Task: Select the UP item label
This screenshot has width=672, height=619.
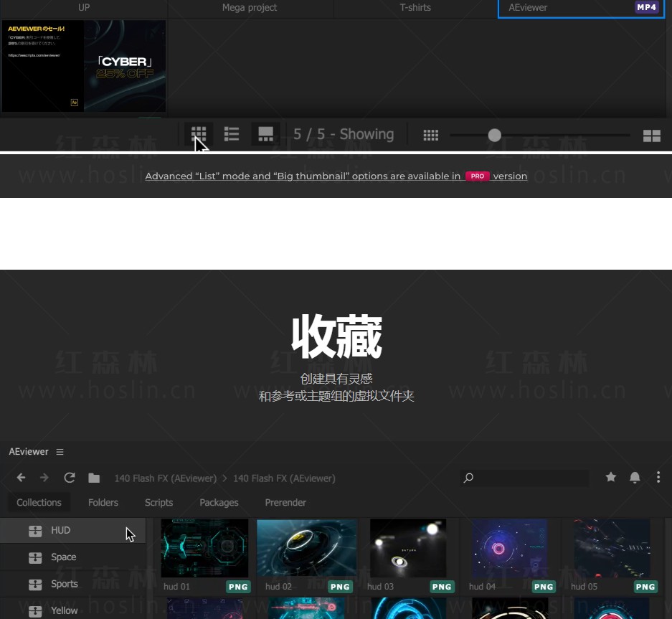Action: 84,7
